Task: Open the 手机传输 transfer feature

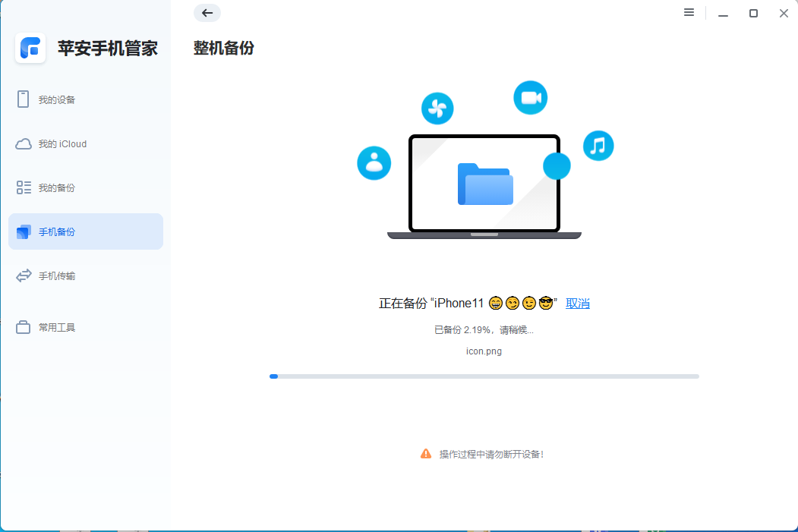Action: [58, 275]
